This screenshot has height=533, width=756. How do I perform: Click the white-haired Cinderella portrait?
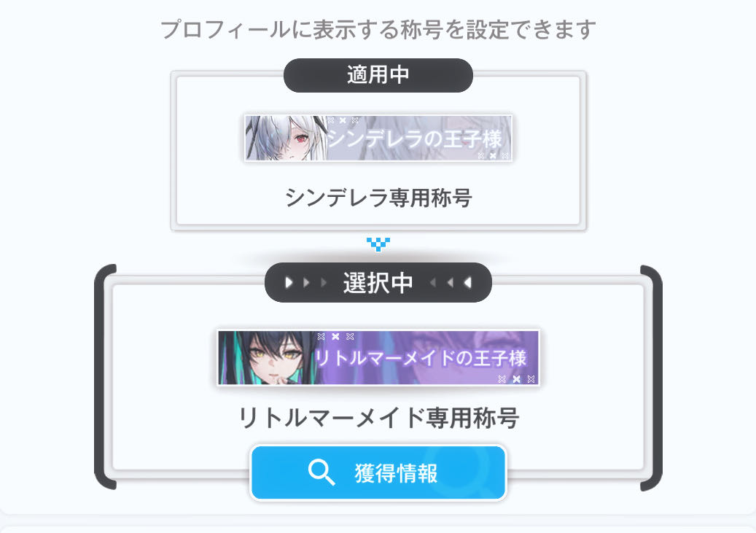(x=287, y=139)
